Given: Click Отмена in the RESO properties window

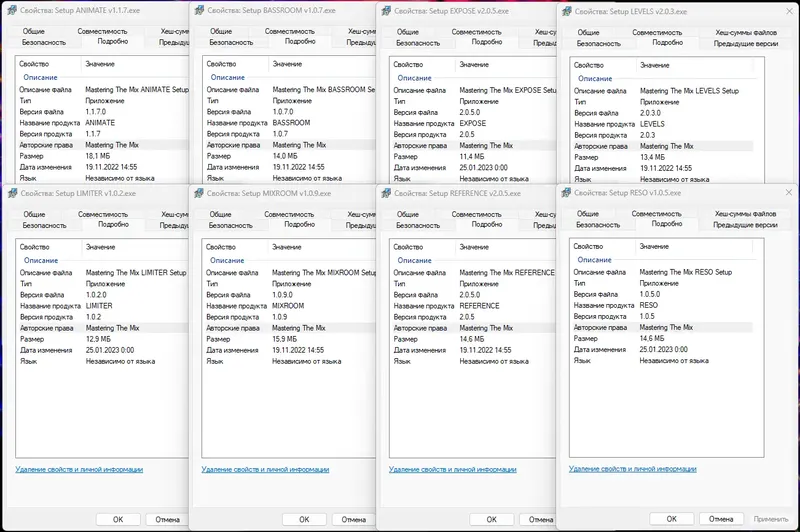Looking at the screenshot, I should pyautogui.click(x=721, y=519).
